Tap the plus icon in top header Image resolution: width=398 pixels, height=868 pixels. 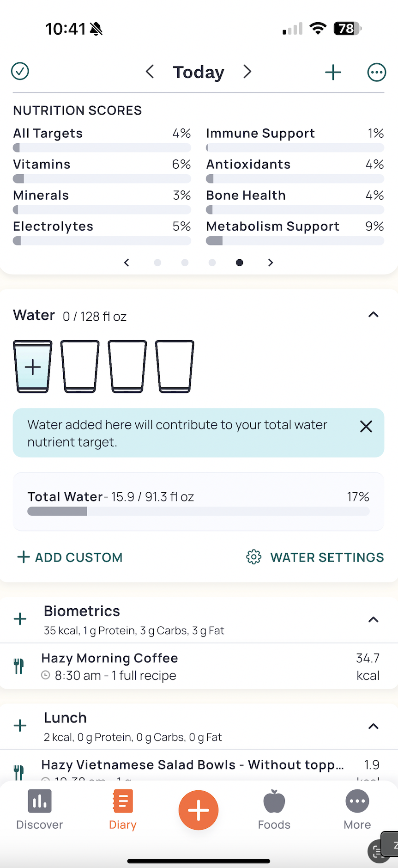coord(333,72)
